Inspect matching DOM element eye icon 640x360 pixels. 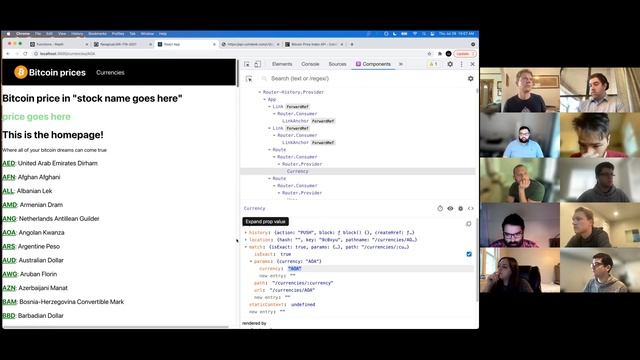(x=450, y=208)
